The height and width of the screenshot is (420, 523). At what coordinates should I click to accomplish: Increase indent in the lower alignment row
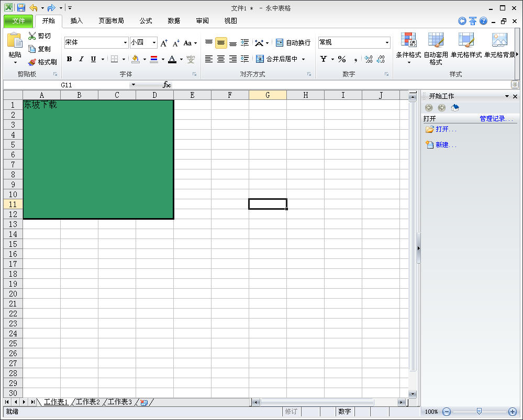tap(245, 59)
